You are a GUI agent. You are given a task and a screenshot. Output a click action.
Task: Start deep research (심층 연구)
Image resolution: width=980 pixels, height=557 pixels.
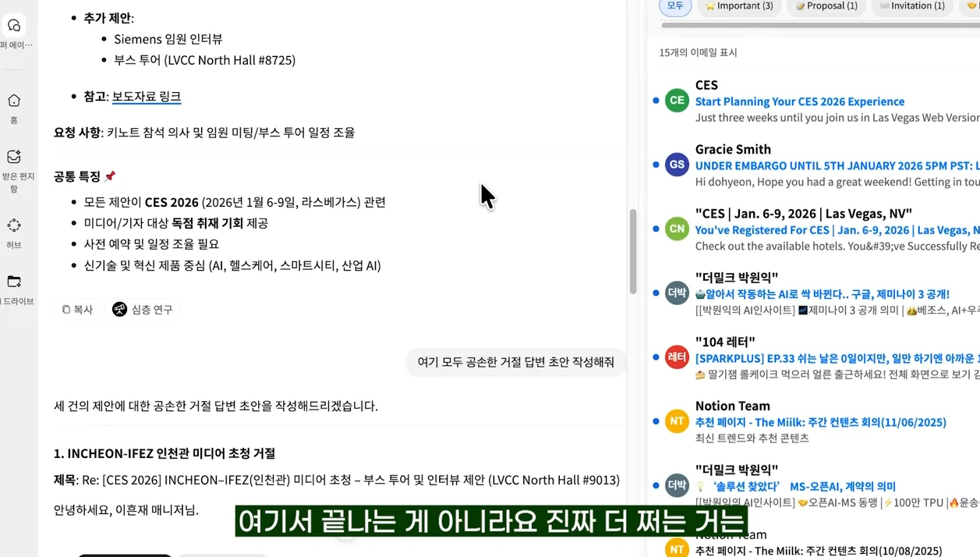[x=142, y=310]
